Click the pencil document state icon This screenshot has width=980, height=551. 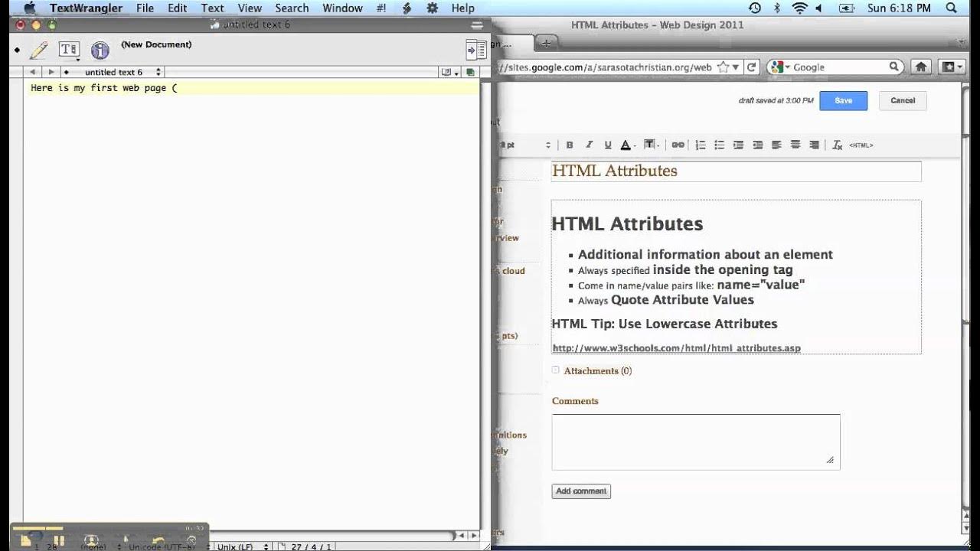click(38, 51)
